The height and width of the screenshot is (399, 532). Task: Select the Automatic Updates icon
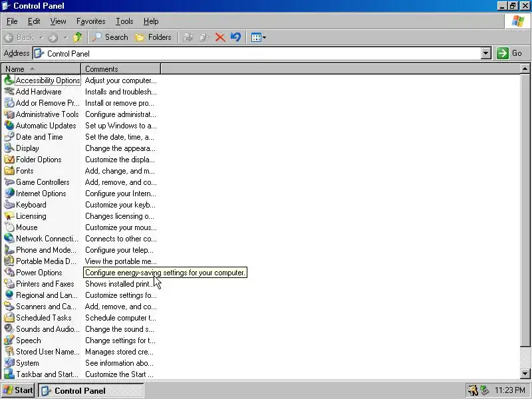[9, 126]
